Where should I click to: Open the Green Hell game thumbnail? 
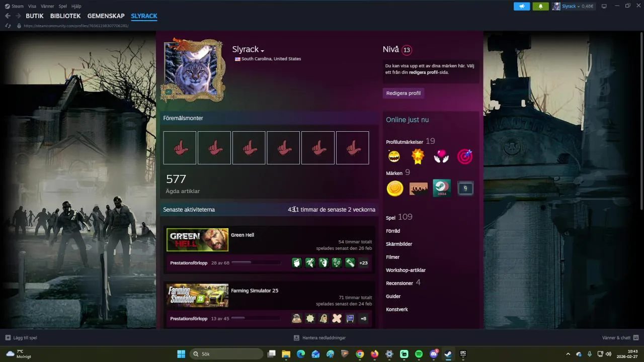pos(197,240)
